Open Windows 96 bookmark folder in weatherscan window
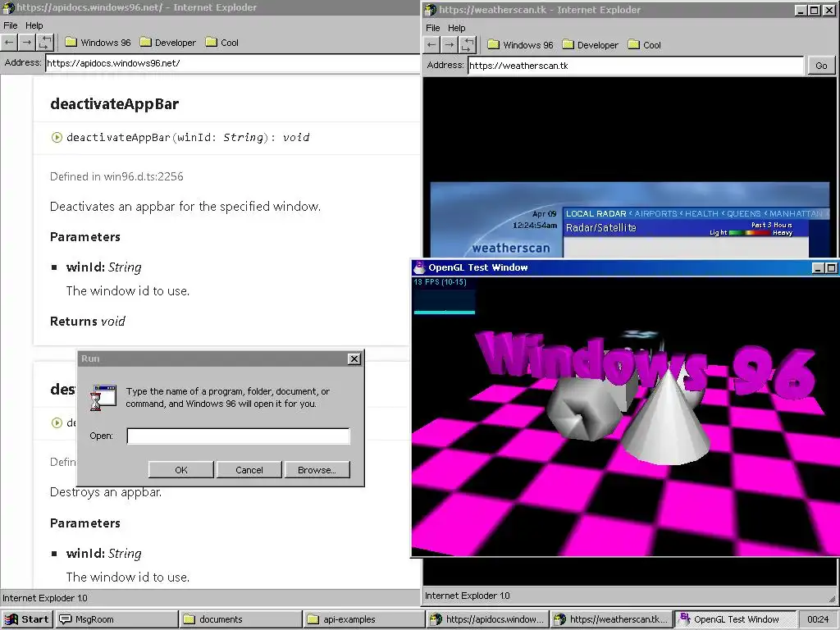Image resolution: width=840 pixels, height=630 pixels. [x=521, y=45]
